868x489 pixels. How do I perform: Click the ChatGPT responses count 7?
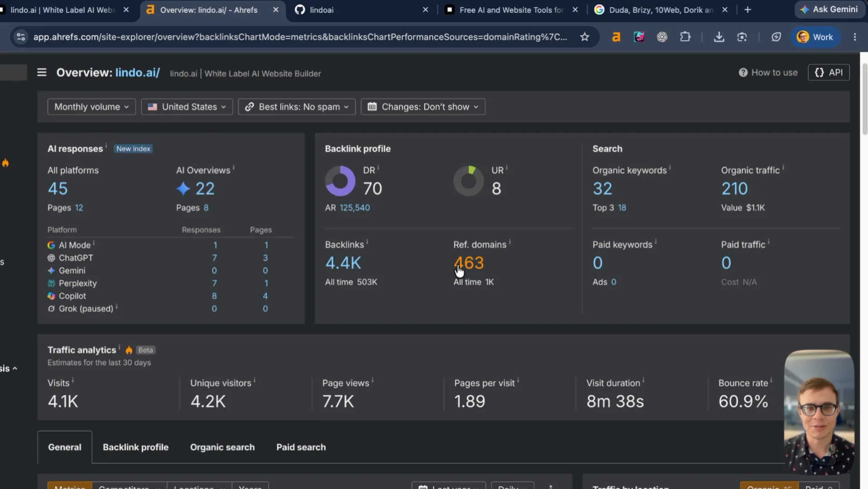click(215, 258)
